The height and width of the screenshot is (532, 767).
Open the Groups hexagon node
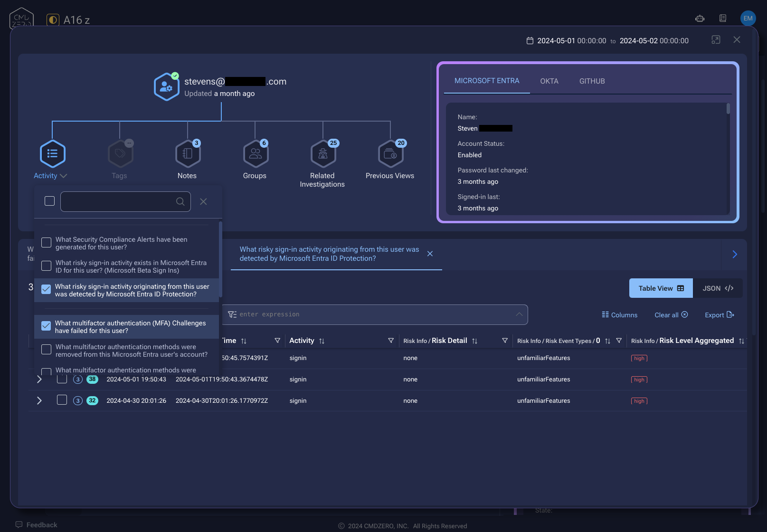pyautogui.click(x=256, y=153)
